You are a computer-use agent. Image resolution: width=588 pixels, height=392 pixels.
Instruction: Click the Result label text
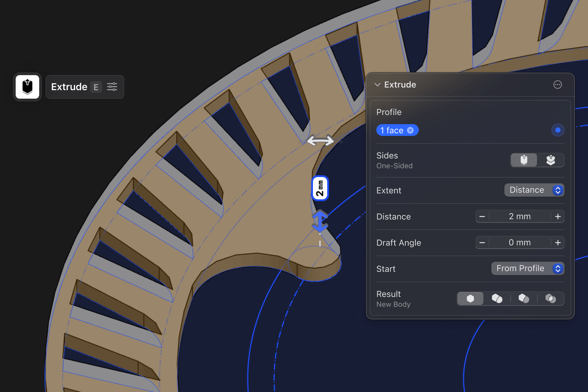(x=388, y=294)
